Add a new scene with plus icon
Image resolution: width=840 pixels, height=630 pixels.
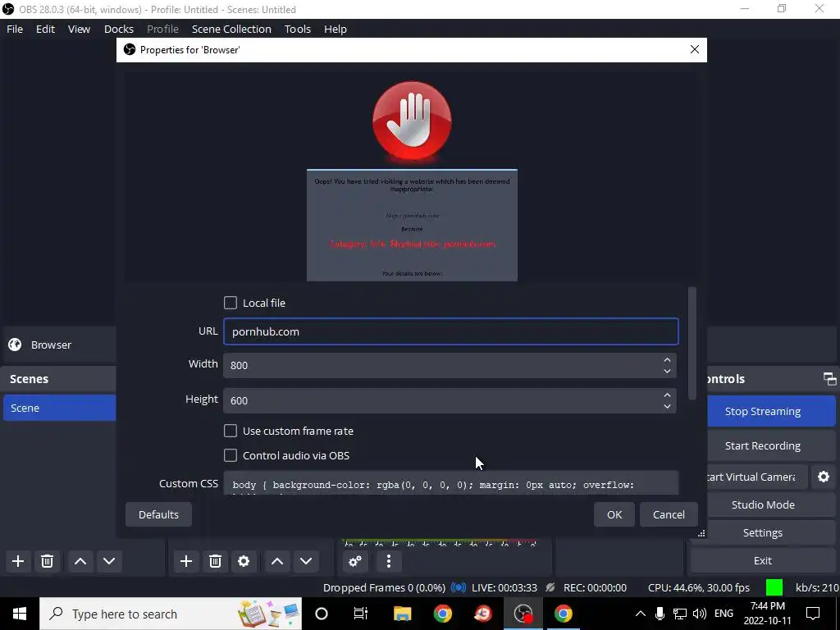(x=18, y=561)
